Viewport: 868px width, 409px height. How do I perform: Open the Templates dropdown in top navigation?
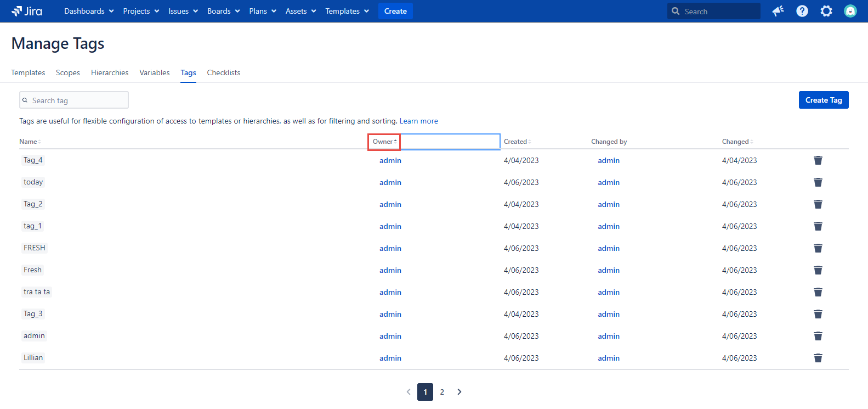(x=347, y=11)
